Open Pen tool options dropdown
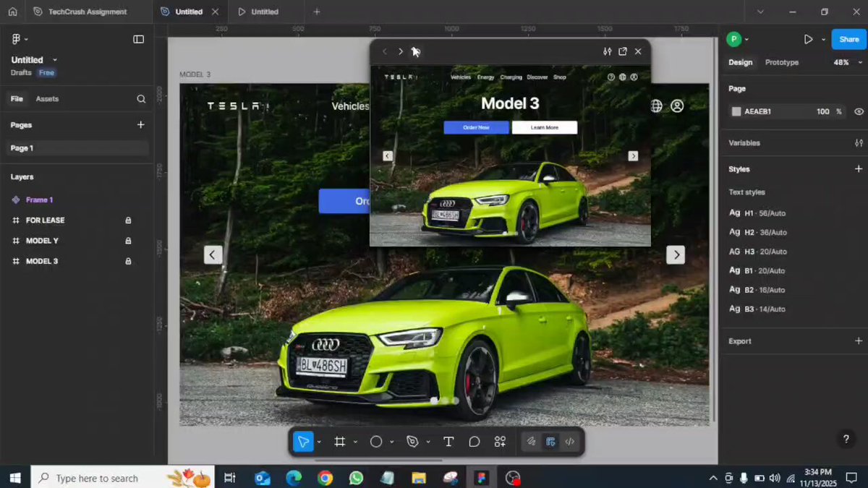 click(x=428, y=442)
